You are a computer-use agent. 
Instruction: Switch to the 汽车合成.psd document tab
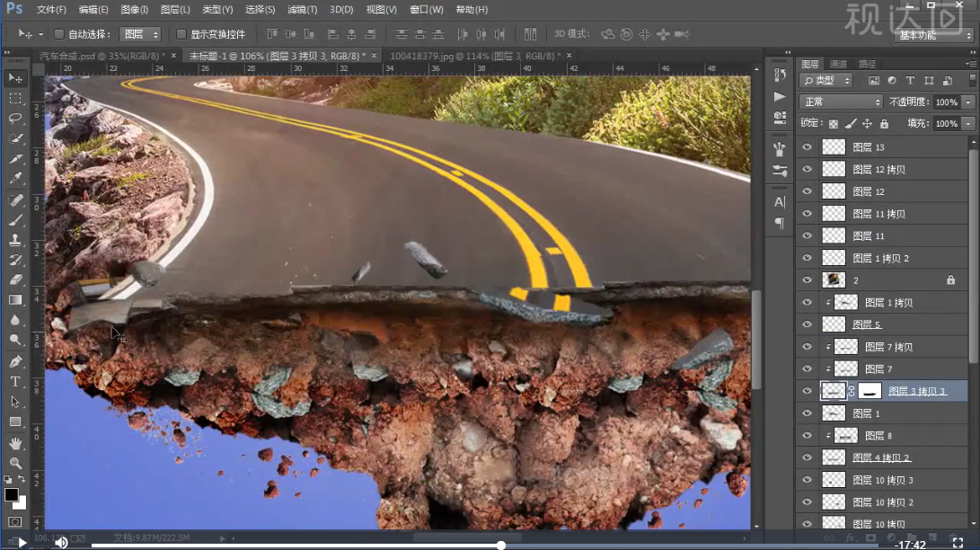pyautogui.click(x=102, y=56)
